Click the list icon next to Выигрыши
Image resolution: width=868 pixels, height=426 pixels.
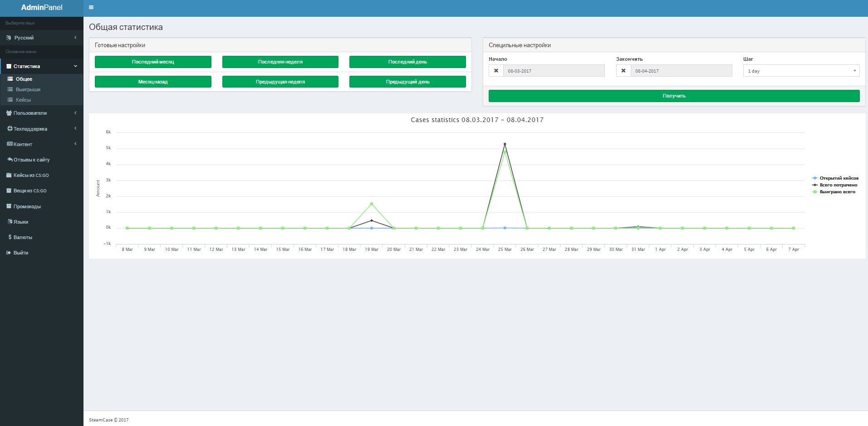[10, 89]
